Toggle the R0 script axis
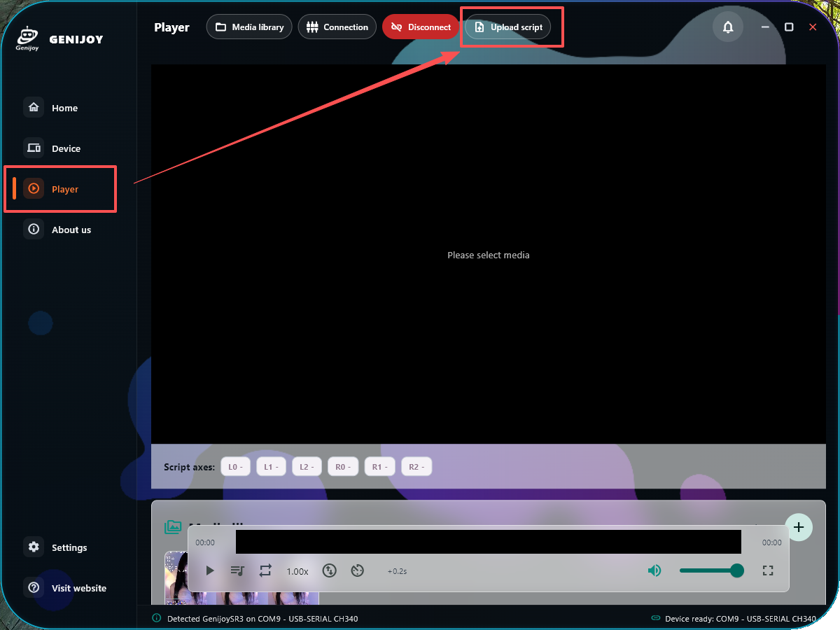The height and width of the screenshot is (630, 840). coord(343,467)
